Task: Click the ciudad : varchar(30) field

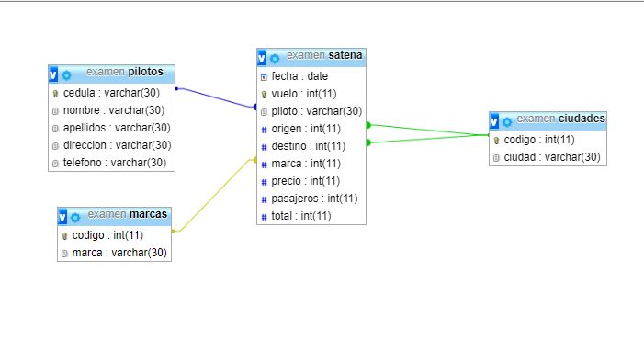Action: coord(548,157)
